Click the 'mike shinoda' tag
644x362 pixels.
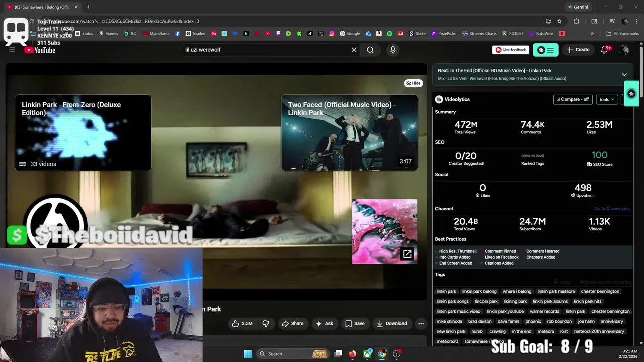pos(449,321)
